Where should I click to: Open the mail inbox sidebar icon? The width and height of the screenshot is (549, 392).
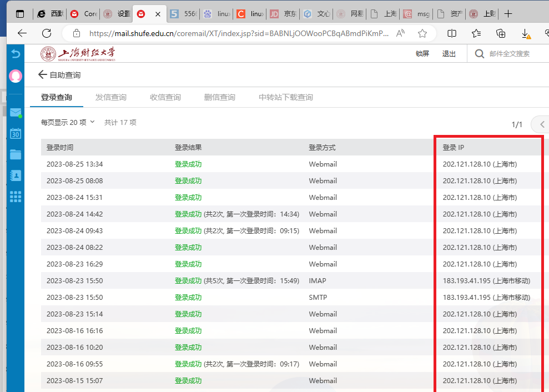pos(16,113)
